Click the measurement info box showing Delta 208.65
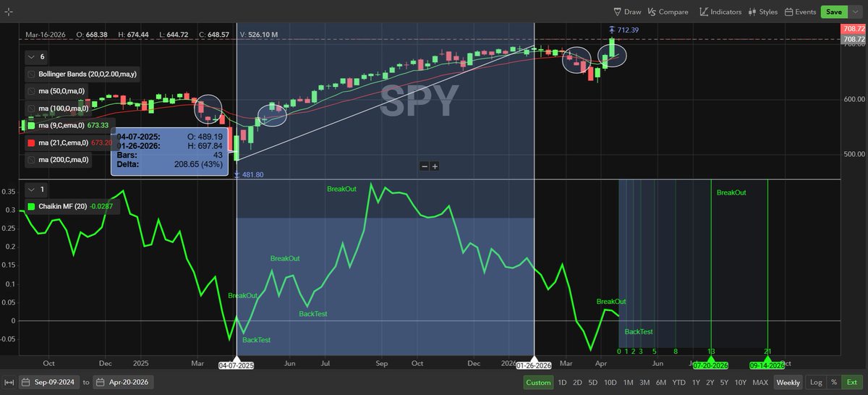 [x=169, y=150]
